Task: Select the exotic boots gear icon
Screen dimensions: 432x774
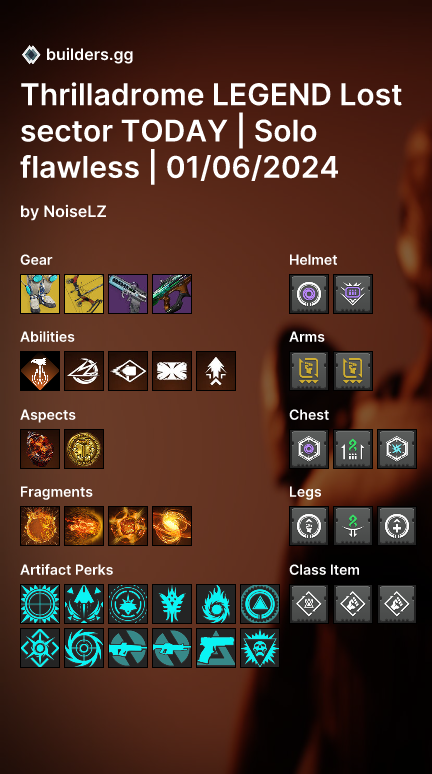Action: (40, 294)
